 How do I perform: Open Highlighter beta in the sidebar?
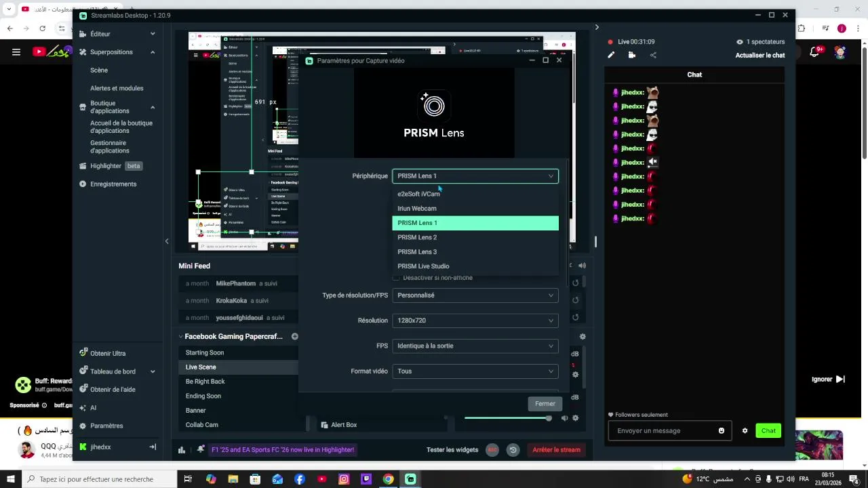pyautogui.click(x=111, y=166)
